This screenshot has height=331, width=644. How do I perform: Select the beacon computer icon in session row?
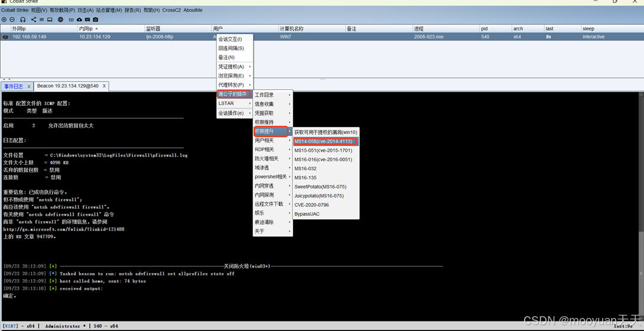point(5,37)
